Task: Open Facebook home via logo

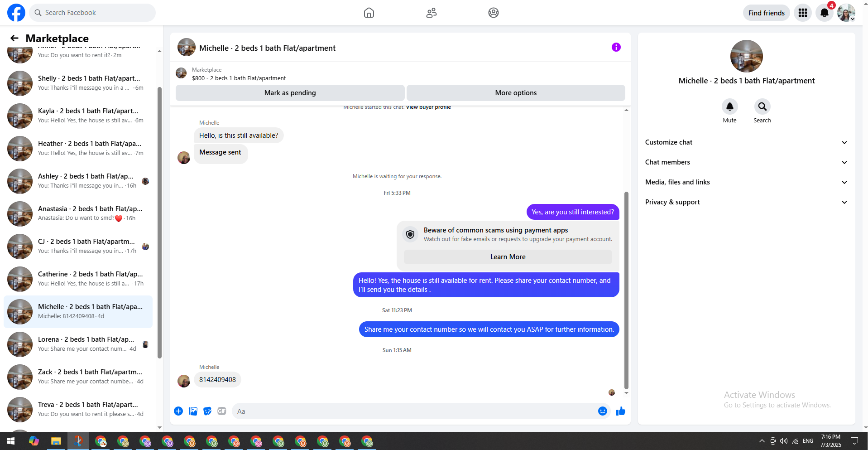Action: click(16, 13)
